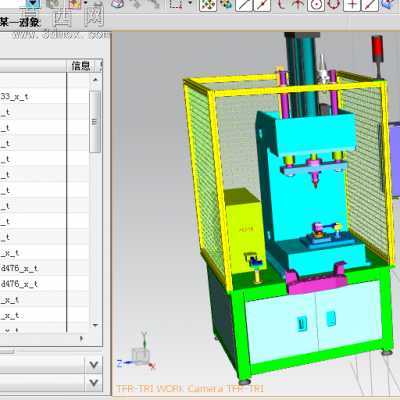This screenshot has height=400, width=400.
Task: Toggle the End Point snap option
Action: [x=244, y=5]
